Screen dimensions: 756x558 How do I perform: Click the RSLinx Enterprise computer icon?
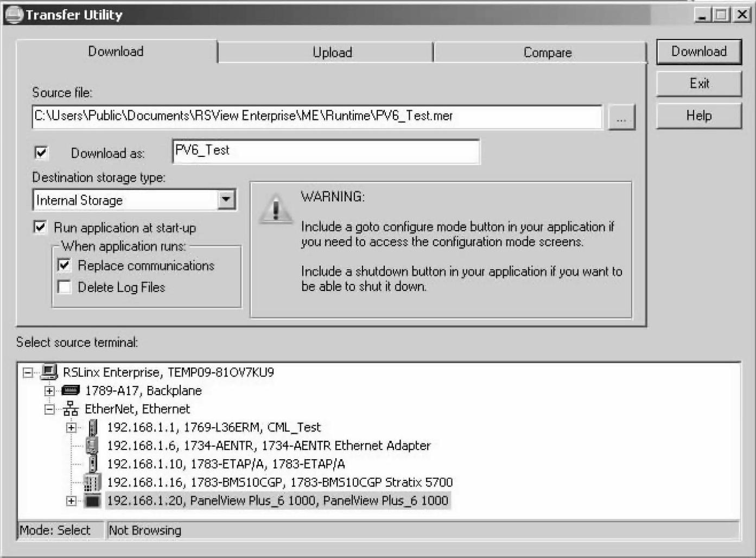(49, 372)
